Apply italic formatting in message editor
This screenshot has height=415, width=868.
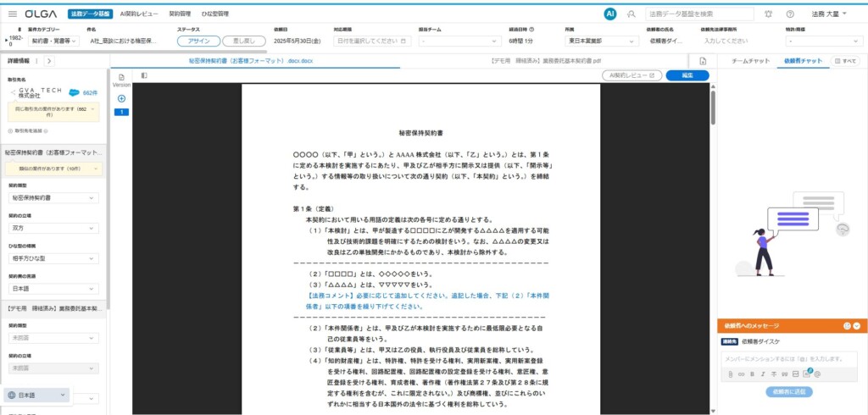[763, 374]
